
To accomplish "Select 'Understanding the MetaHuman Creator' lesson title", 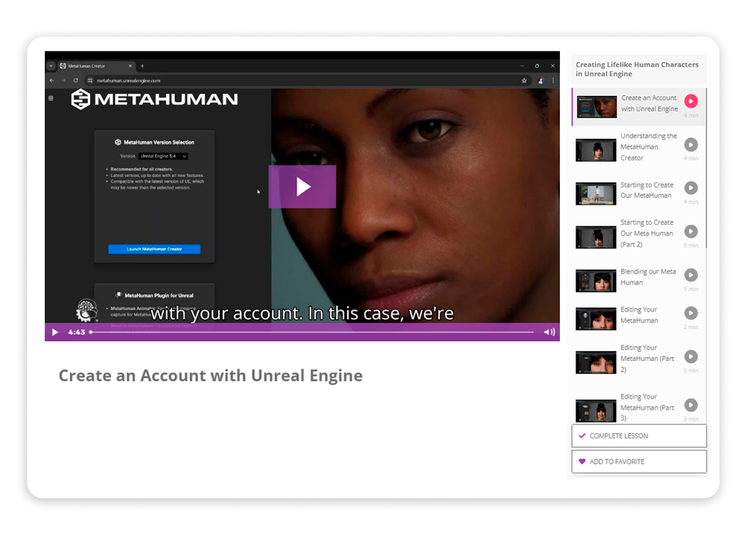I will [648, 146].
